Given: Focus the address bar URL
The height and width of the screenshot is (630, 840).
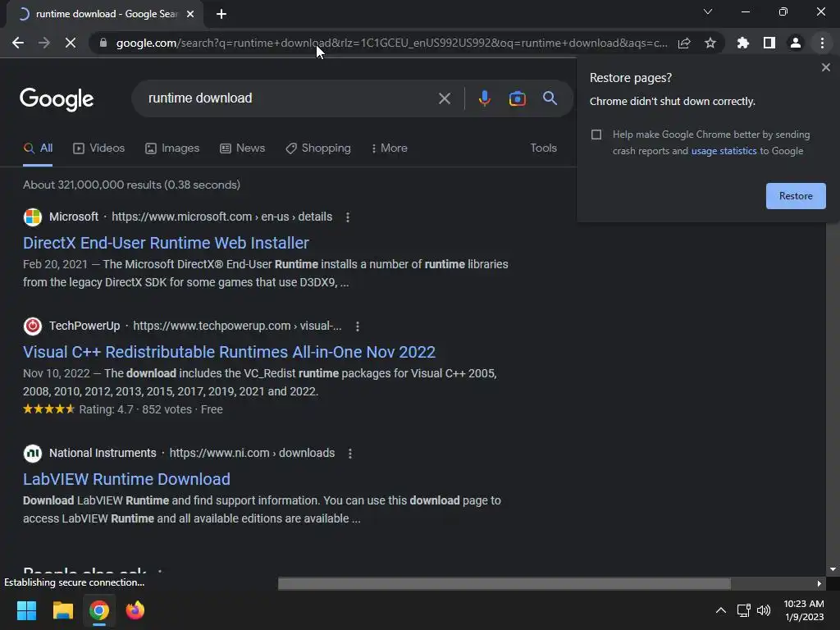Looking at the screenshot, I should click(x=391, y=43).
